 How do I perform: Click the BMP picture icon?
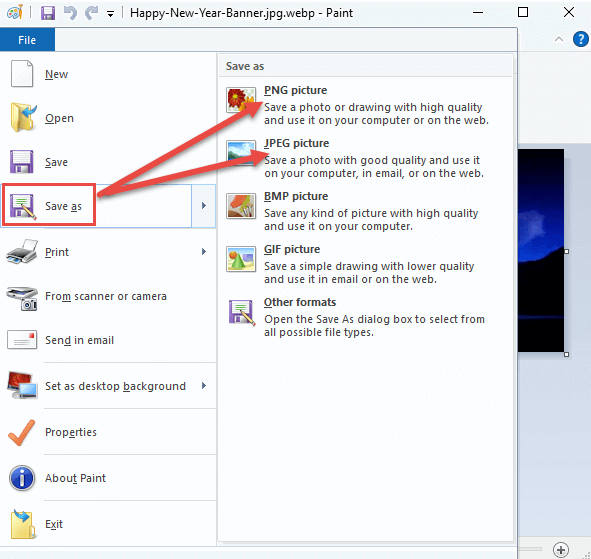pos(241,206)
